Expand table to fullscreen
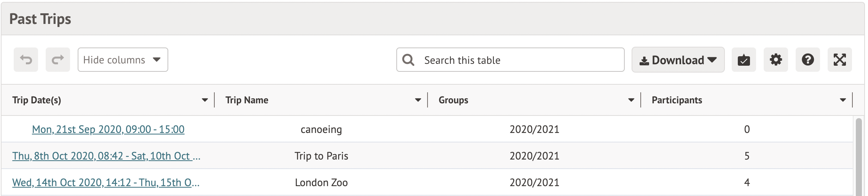Image resolution: width=868 pixels, height=196 pixels. point(839,60)
